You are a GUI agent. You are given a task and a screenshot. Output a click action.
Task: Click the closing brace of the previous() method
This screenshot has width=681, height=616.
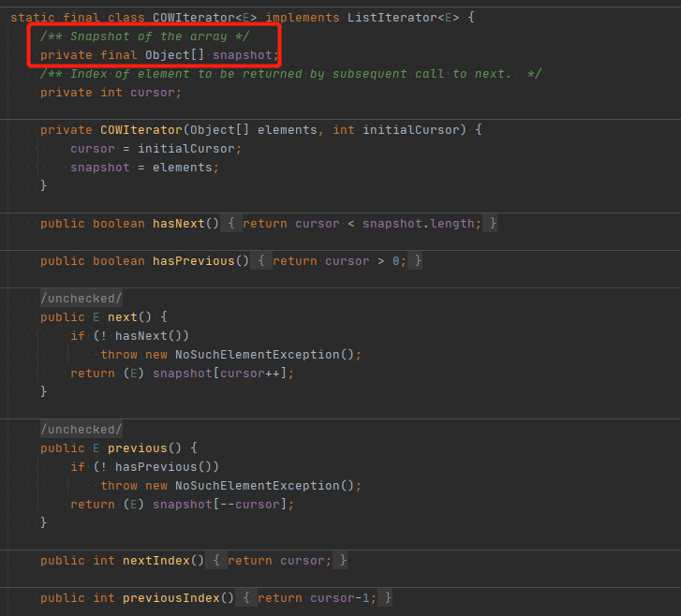pos(43,522)
